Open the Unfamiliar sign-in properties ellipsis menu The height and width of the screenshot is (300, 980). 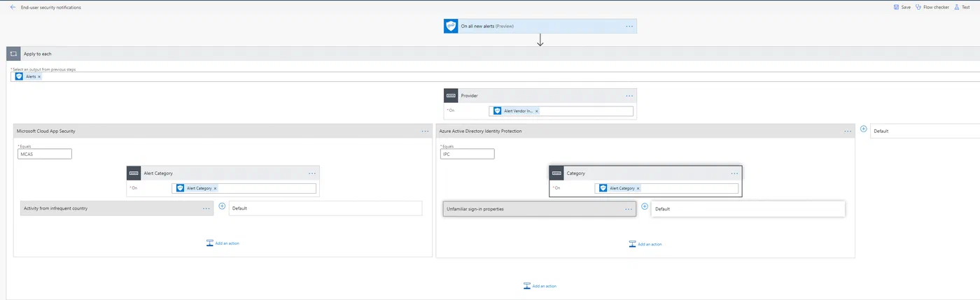click(x=629, y=209)
